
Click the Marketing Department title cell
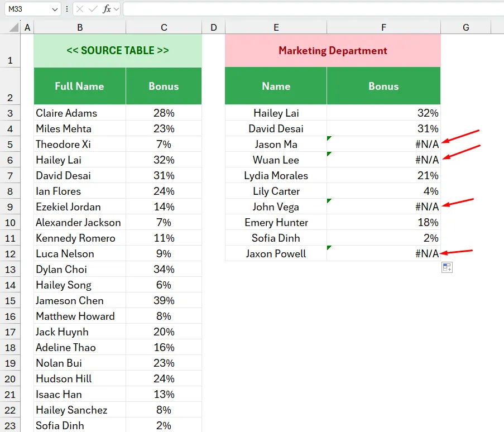[333, 51]
